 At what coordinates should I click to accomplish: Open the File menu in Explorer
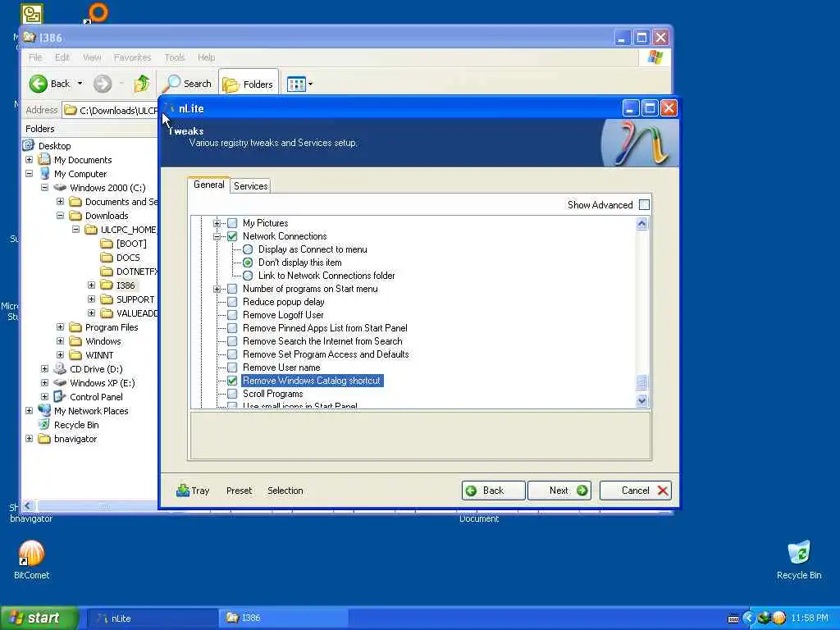pos(35,57)
